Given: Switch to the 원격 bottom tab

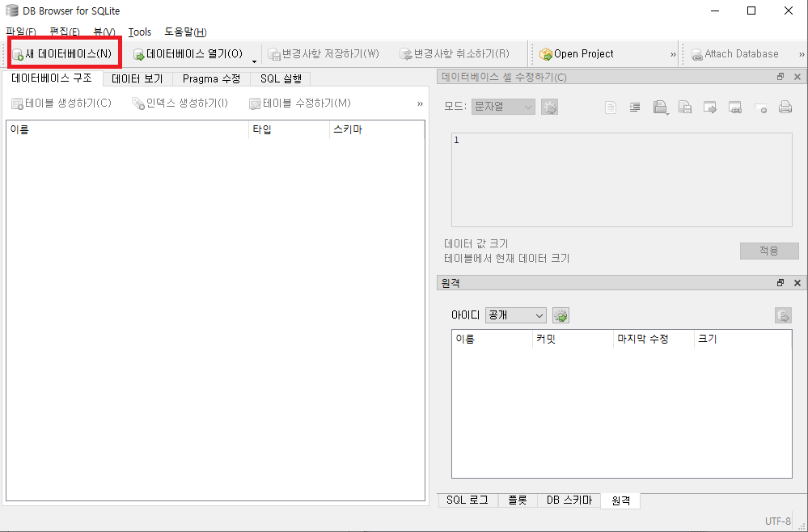Looking at the screenshot, I should [620, 500].
